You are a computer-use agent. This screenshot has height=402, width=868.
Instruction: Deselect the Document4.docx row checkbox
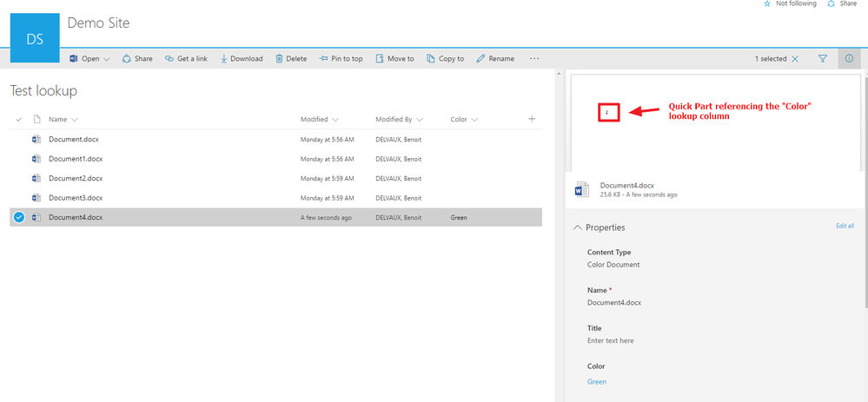[19, 217]
